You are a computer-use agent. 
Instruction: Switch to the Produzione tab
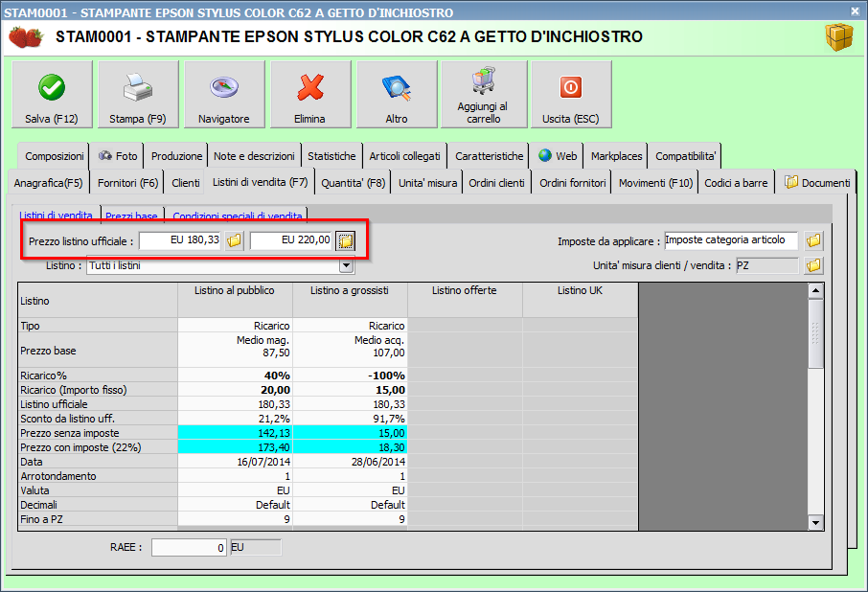(176, 156)
